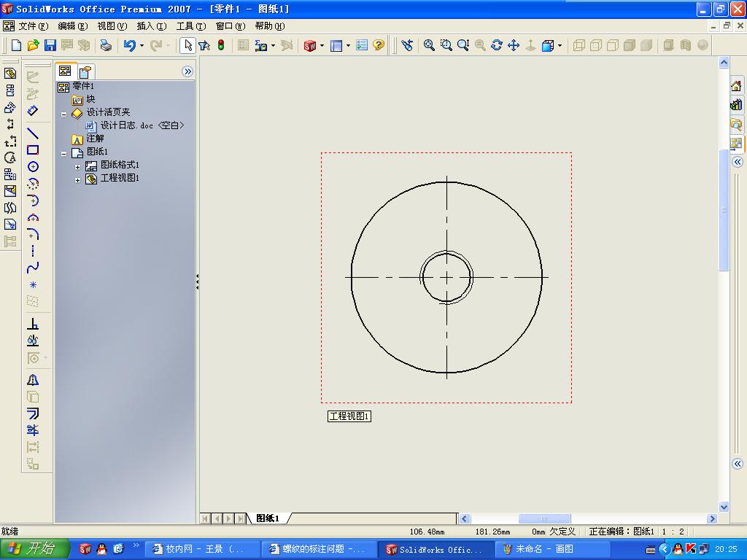The image size is (747, 560).
Task: Open dropdown beside red SolidWorks cube
Action: coord(322,46)
